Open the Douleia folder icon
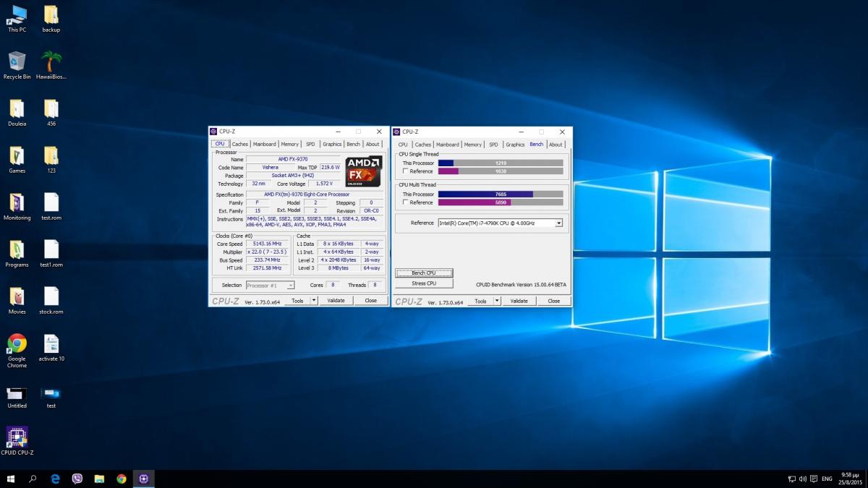868x488 pixels. 17,114
